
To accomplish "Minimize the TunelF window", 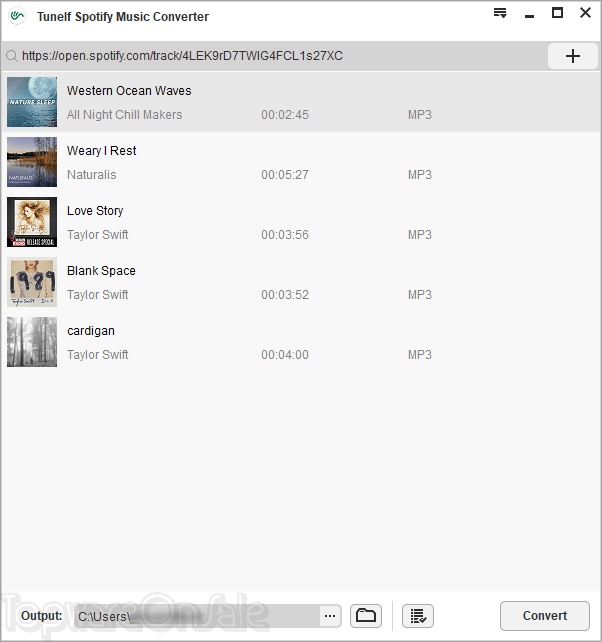I will click(x=529, y=16).
